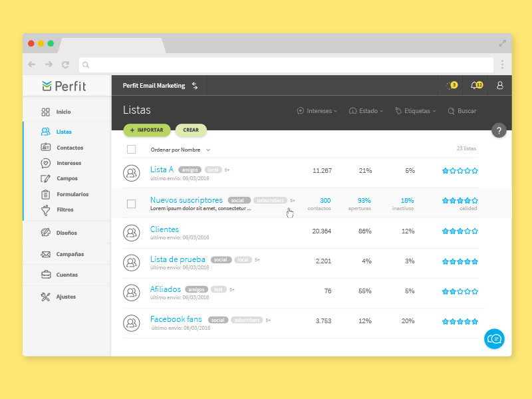Click the Lista de prueba avatar icon
The height and width of the screenshot is (399, 532).
pyautogui.click(x=132, y=263)
